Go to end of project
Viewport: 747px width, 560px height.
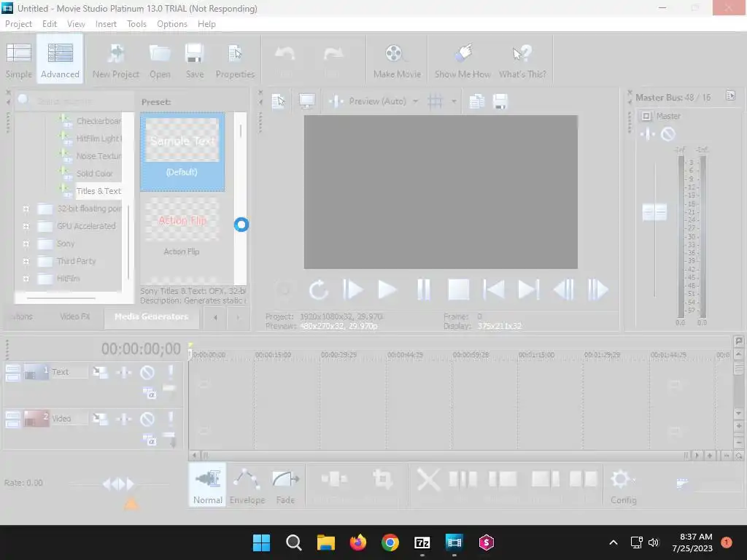529,289
